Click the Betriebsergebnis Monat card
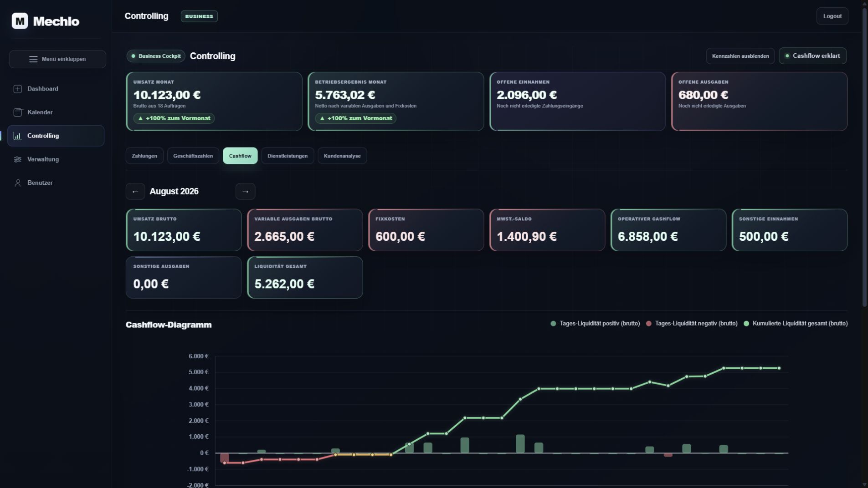The width and height of the screenshot is (868, 488). coord(395,102)
